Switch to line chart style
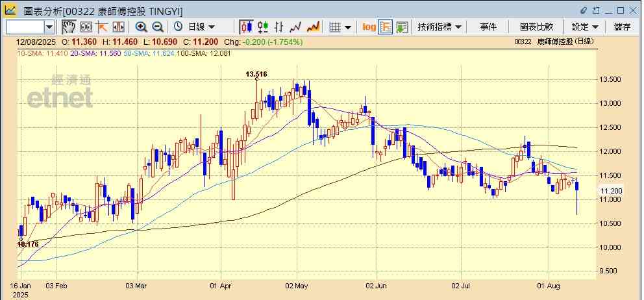644x300 pixels. 295,27
